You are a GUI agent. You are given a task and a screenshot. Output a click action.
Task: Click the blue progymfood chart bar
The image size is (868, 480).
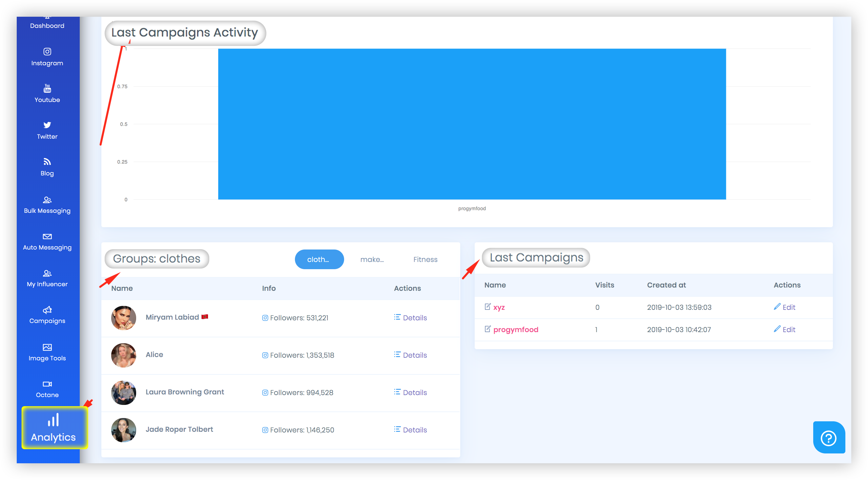472,124
